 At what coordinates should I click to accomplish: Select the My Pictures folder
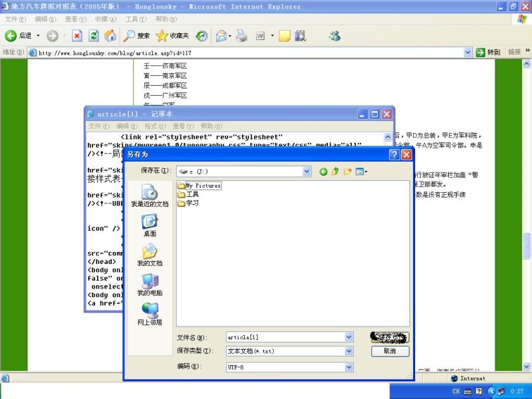point(202,186)
